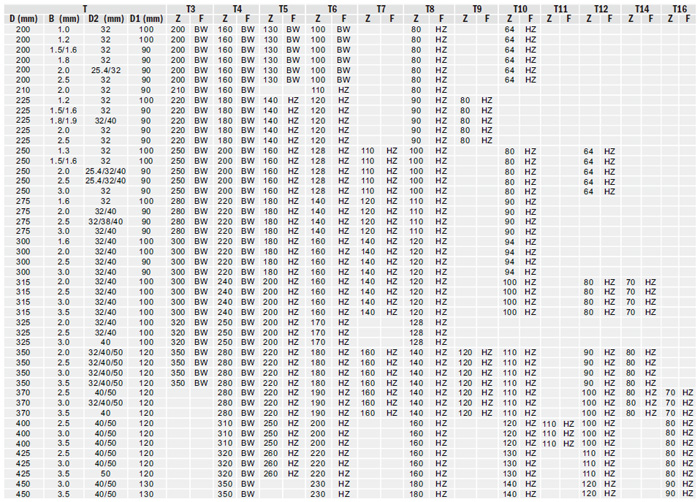The width and height of the screenshot is (700, 502).
Task: Click the 32/38/40 bore cell
Action: click(105, 220)
